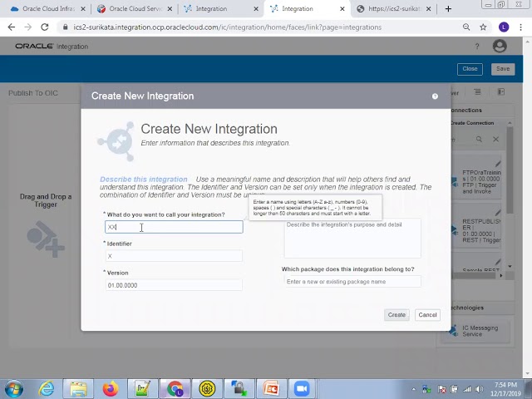The width and height of the screenshot is (532, 399).
Task: Click the right arrow of connections horizontal scrollbar
Action: click(x=501, y=275)
